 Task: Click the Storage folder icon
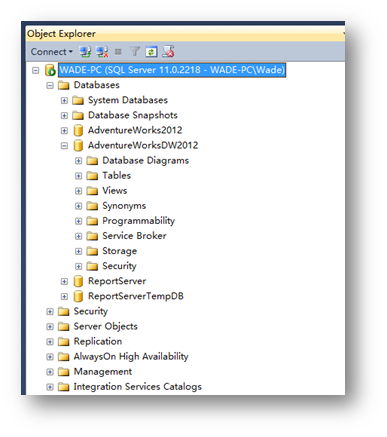[92, 251]
